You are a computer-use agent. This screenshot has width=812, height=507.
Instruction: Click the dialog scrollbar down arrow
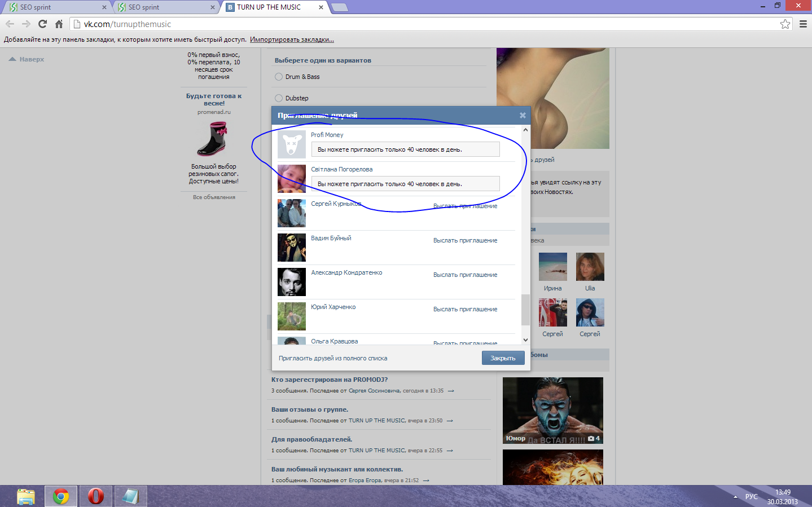click(x=525, y=340)
